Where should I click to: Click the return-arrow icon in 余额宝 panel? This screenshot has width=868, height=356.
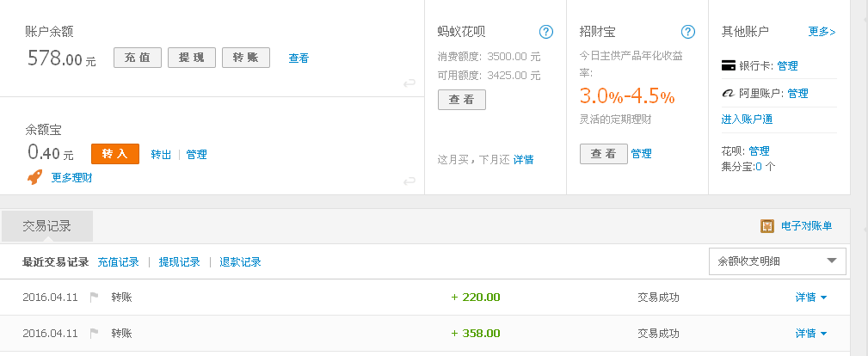pos(409,181)
